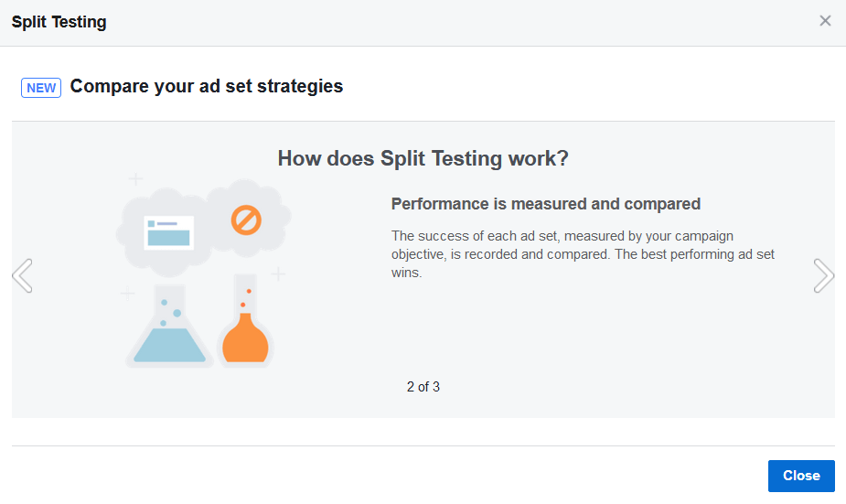
Task: Click the "Compare your ad set strategies" title
Action: coord(207,86)
